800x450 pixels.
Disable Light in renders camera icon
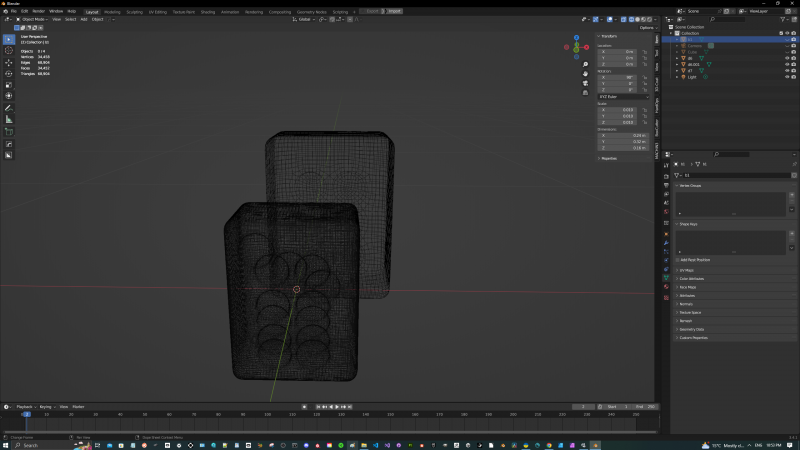click(793, 77)
